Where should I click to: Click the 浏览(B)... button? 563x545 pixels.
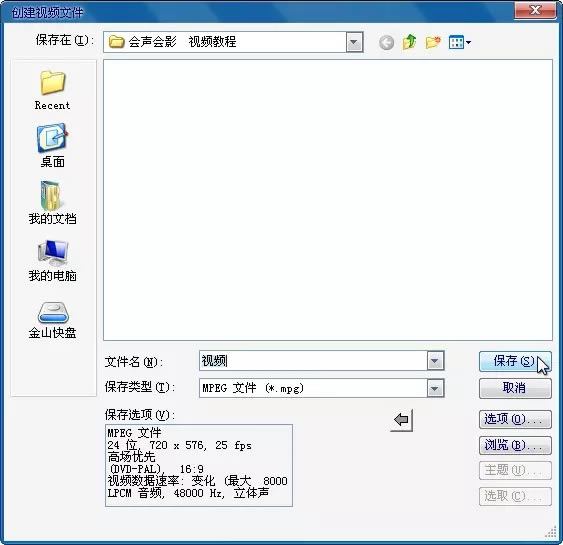tap(515, 445)
